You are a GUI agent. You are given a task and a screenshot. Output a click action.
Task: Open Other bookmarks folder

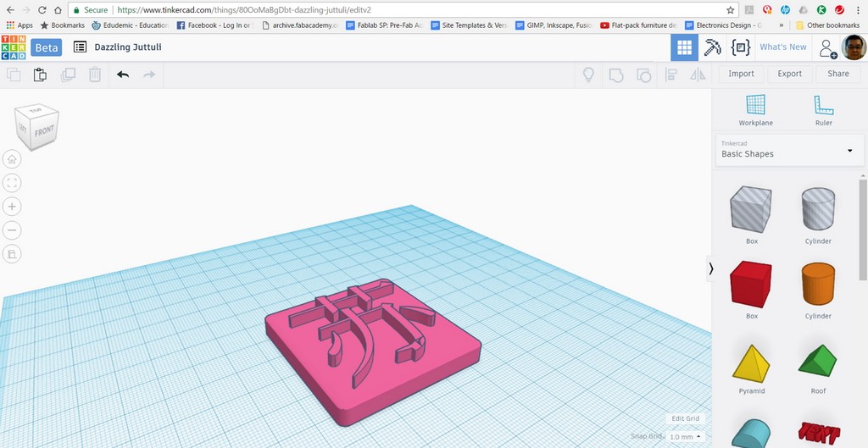coord(827,25)
